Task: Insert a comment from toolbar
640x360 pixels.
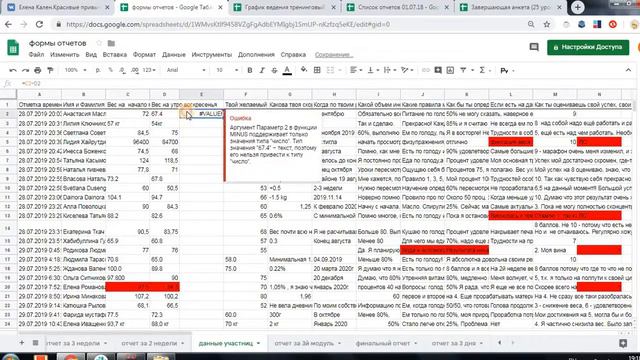Action: (438, 70)
